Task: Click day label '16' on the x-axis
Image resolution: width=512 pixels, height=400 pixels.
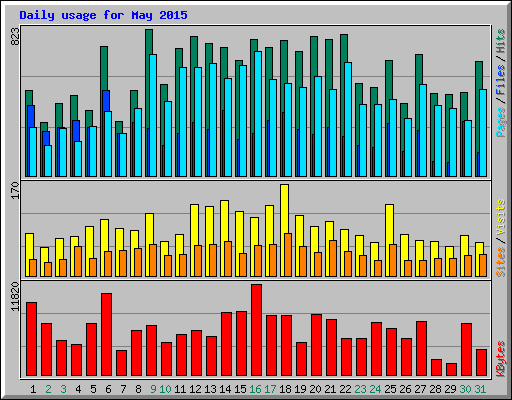Action: pos(255,389)
